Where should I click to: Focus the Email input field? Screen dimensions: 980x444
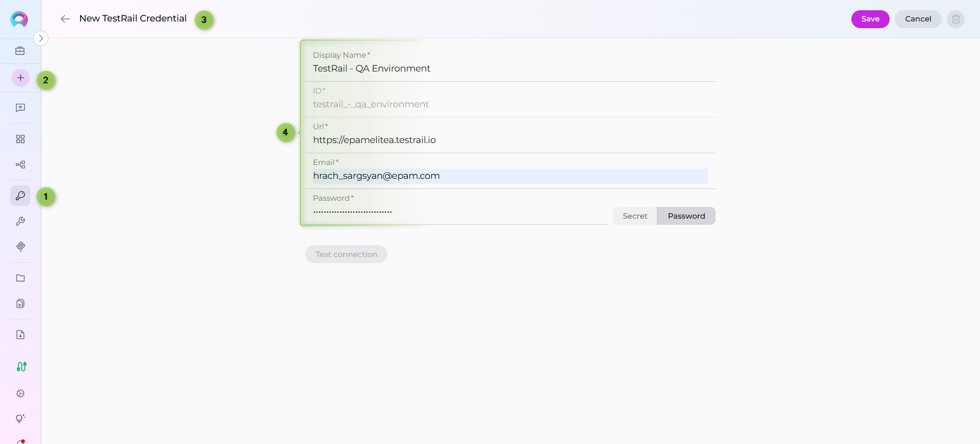tap(510, 176)
